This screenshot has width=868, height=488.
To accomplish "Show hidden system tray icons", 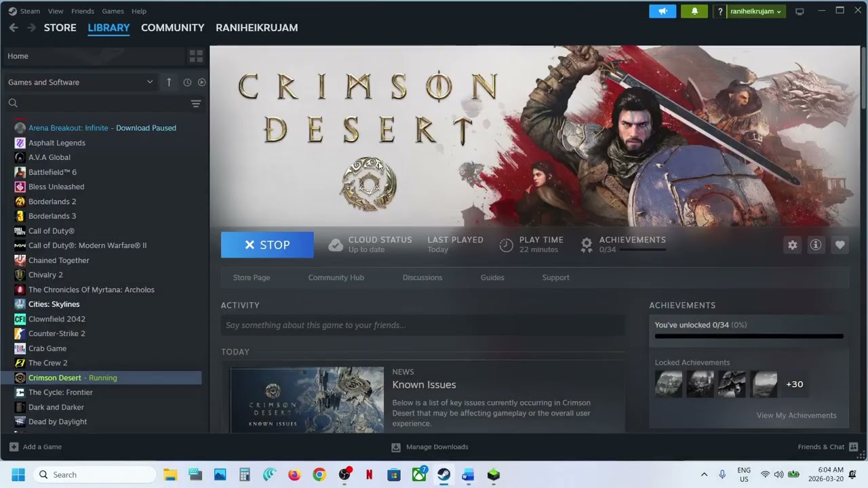I will pos(704,474).
